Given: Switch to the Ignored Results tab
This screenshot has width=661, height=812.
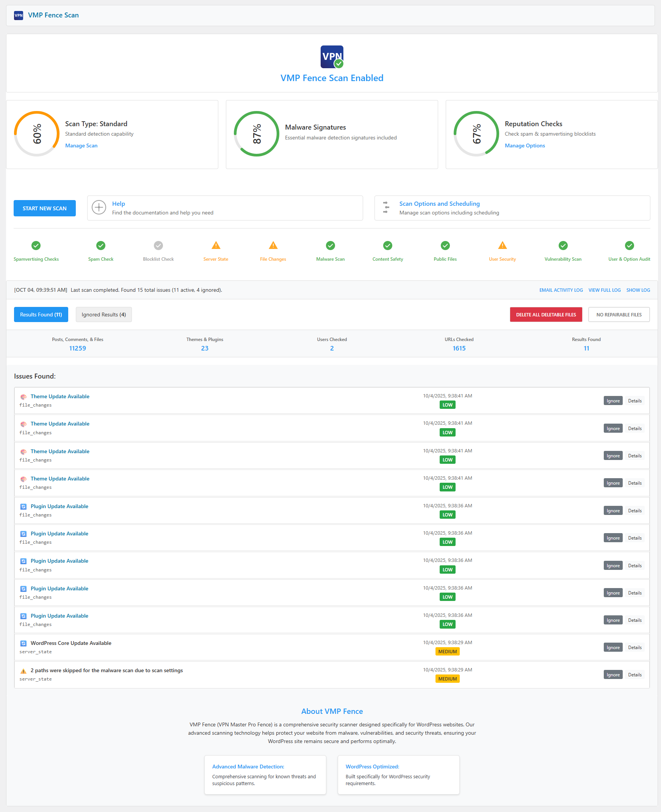Looking at the screenshot, I should click(103, 314).
